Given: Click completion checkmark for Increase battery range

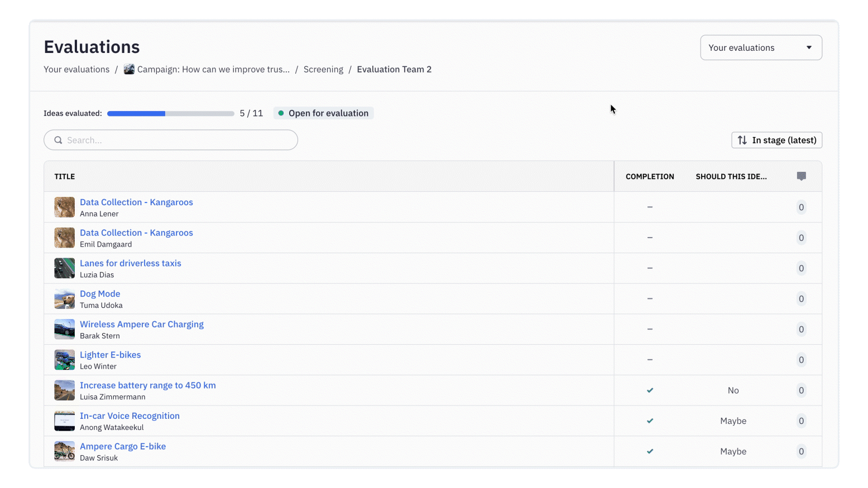Looking at the screenshot, I should point(650,390).
